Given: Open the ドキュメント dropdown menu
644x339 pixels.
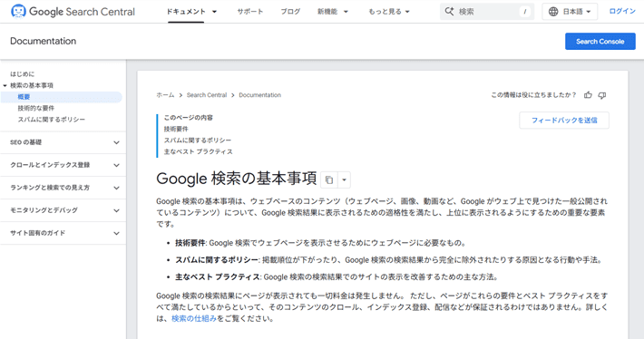Looking at the screenshot, I should click(191, 12).
